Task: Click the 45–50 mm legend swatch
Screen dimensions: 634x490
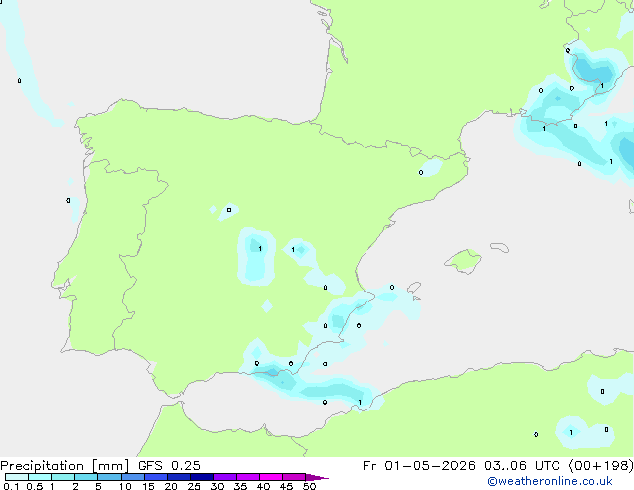Action: pos(294,477)
